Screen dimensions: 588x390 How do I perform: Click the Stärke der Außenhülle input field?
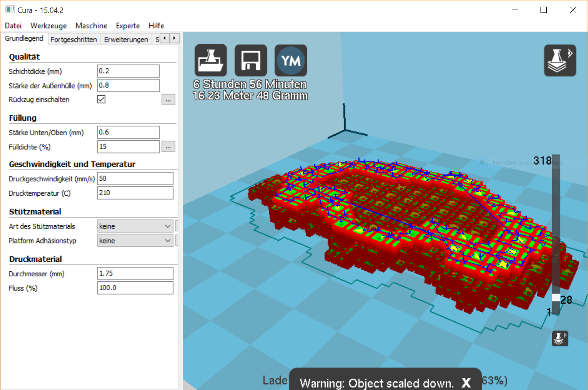click(128, 85)
